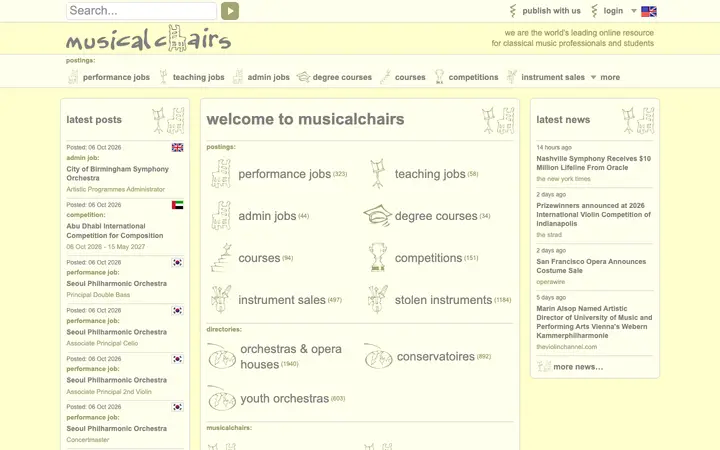Viewport: 720px width, 450px height.
Task: Click the music stand icon for teaching jobs (58)
Action: point(378,174)
